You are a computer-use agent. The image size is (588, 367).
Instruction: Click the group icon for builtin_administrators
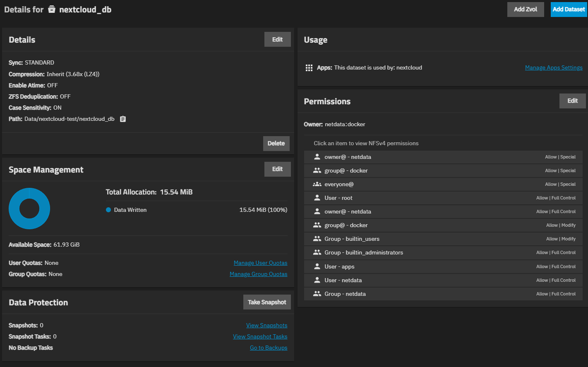[317, 252]
